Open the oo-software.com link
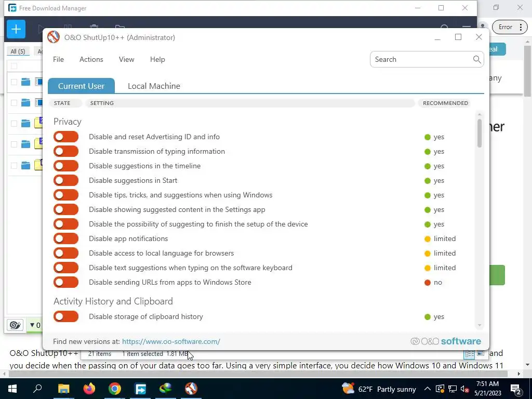532x399 pixels. click(171, 341)
